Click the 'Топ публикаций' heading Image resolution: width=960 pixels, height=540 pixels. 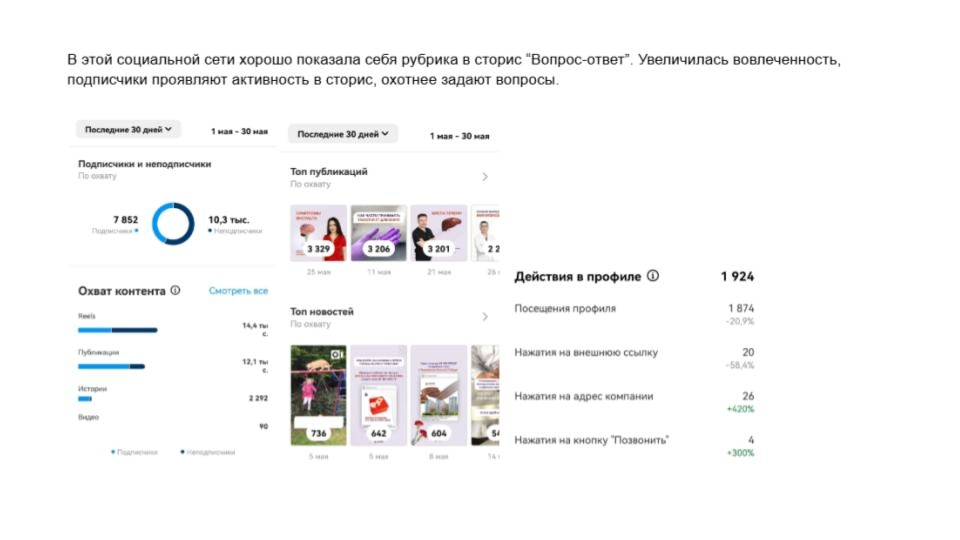pyautogui.click(x=329, y=171)
